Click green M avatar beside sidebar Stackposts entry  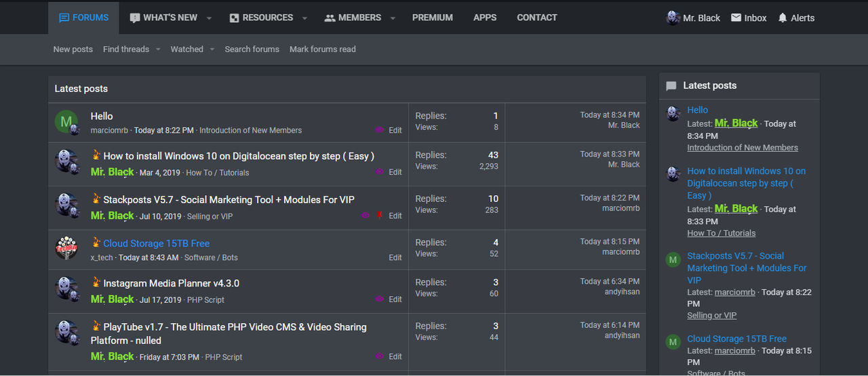673,259
